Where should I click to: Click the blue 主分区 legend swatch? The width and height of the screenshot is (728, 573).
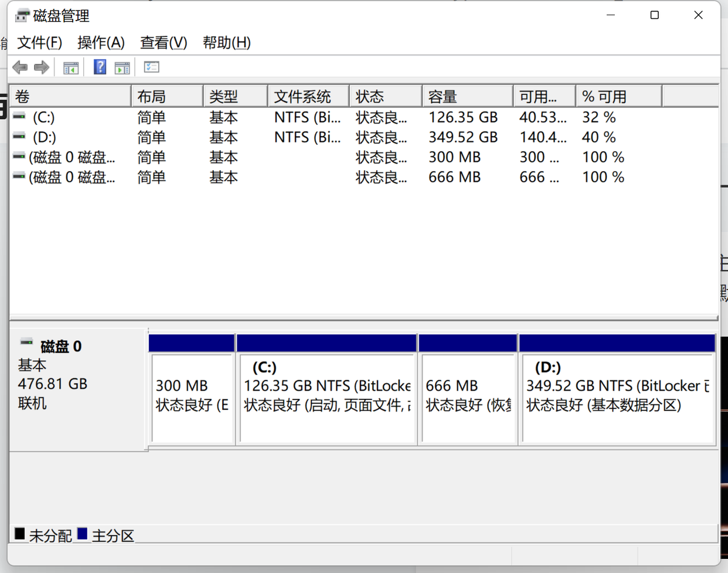pos(83,534)
